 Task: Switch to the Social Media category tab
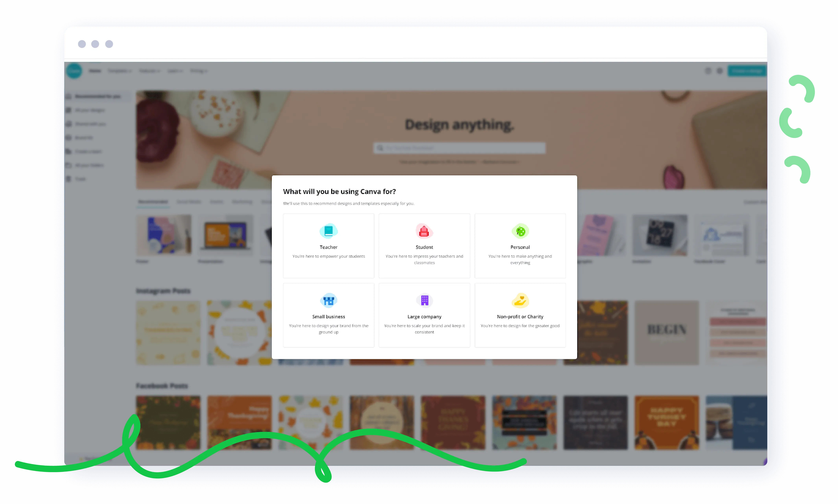click(189, 202)
